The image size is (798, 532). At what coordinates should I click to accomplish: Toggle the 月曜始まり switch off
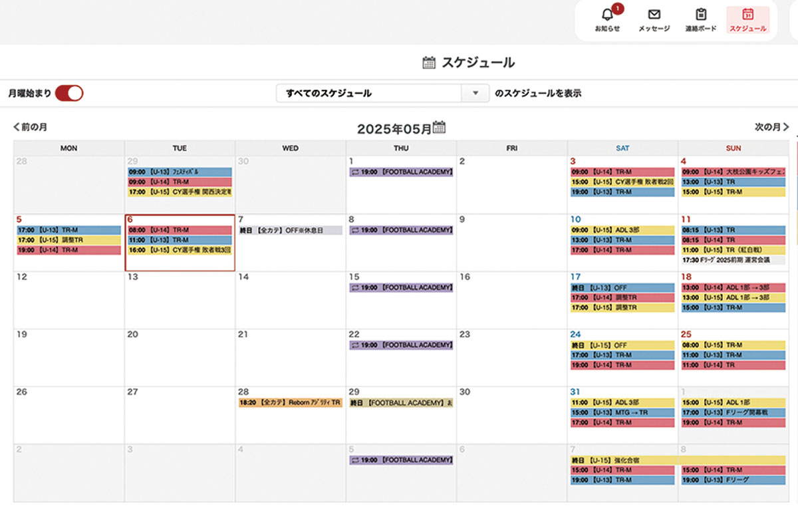coord(68,93)
